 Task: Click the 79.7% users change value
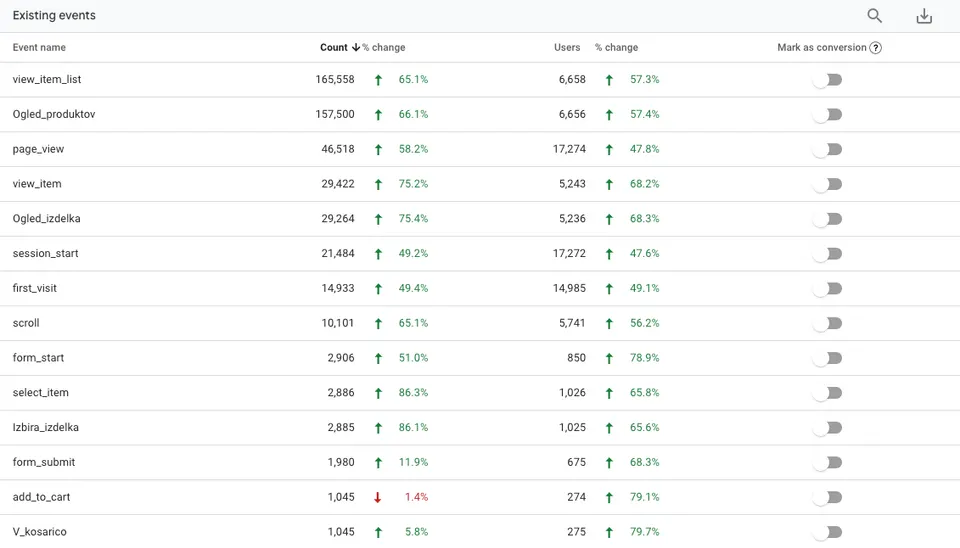point(645,532)
